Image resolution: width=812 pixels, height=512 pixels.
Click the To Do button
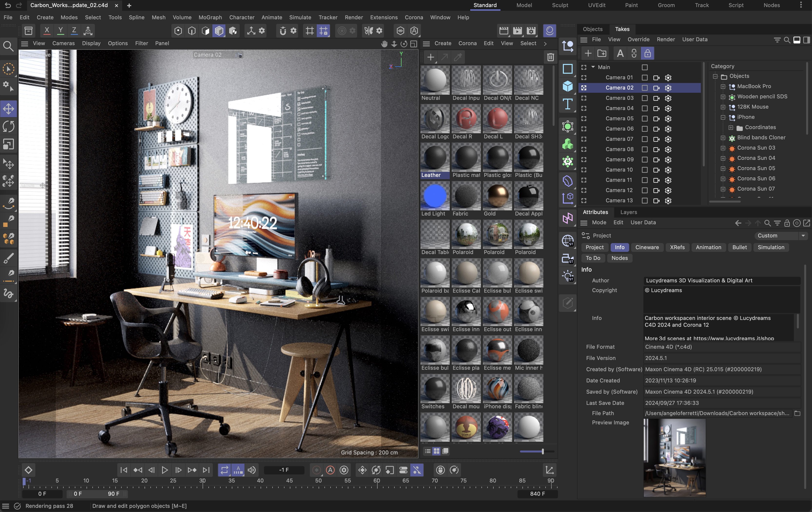click(x=592, y=258)
